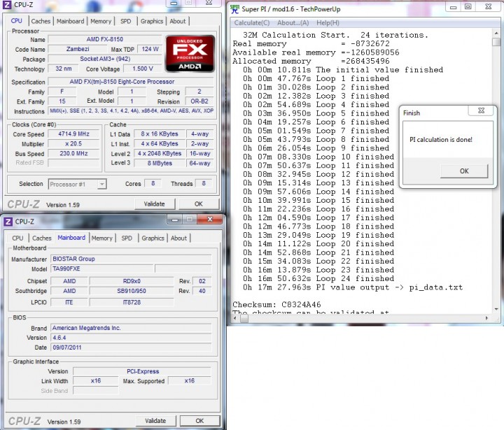Click the Southbridge value SB910/950
Screen dimensions: 504x430
point(132,291)
